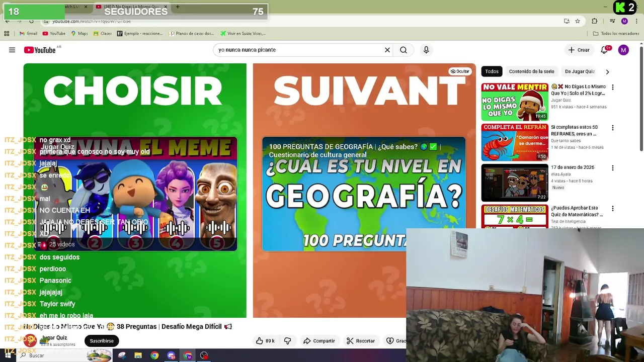Open the YouTube hamburger guide menu
This screenshot has height=362, width=644.
tap(12, 50)
